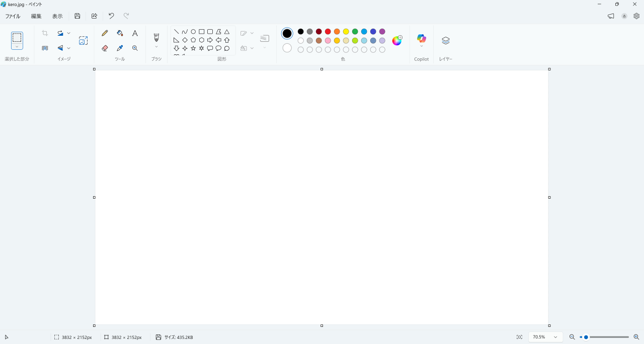The width and height of the screenshot is (644, 344).
Task: Open the 表示 menu
Action: (57, 16)
